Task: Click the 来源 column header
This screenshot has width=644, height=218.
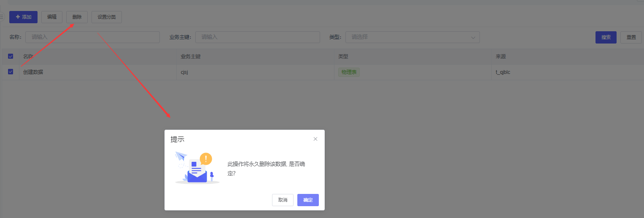Action: coord(501,57)
